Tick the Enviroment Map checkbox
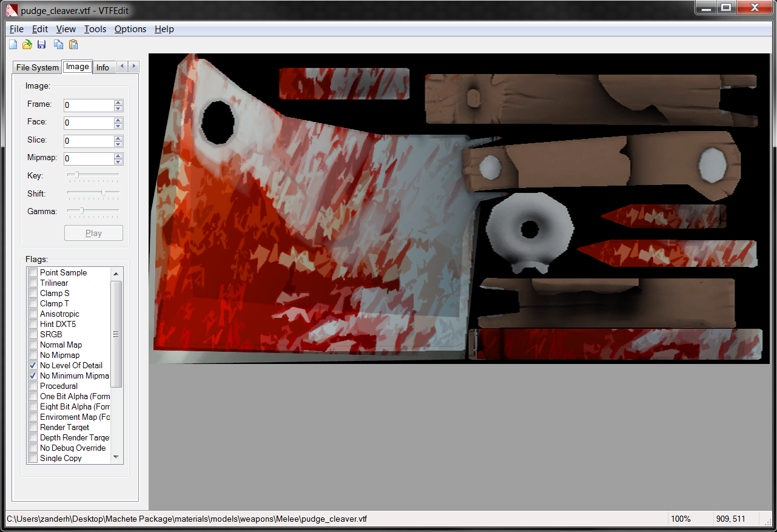 pos(33,417)
